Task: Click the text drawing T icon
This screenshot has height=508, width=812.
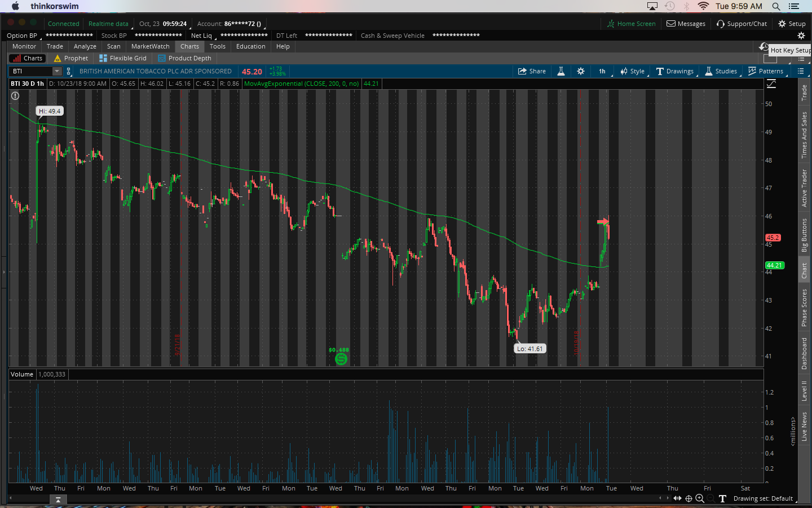Action: 722,498
